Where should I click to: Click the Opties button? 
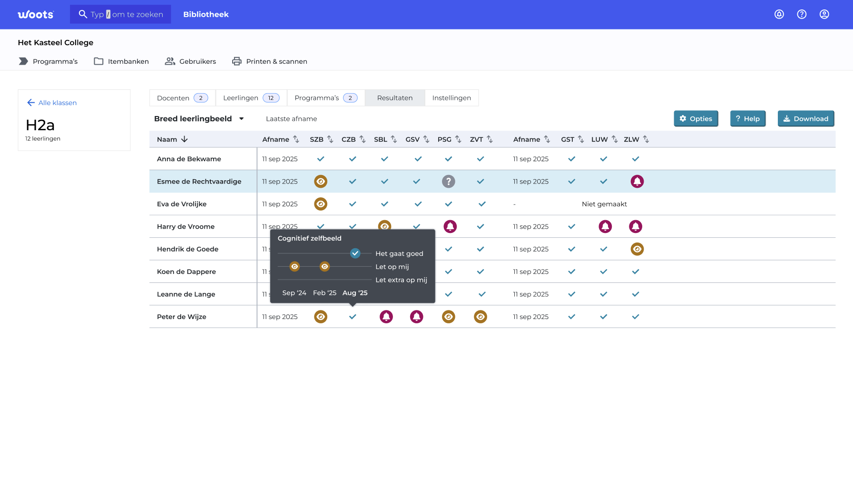(696, 119)
